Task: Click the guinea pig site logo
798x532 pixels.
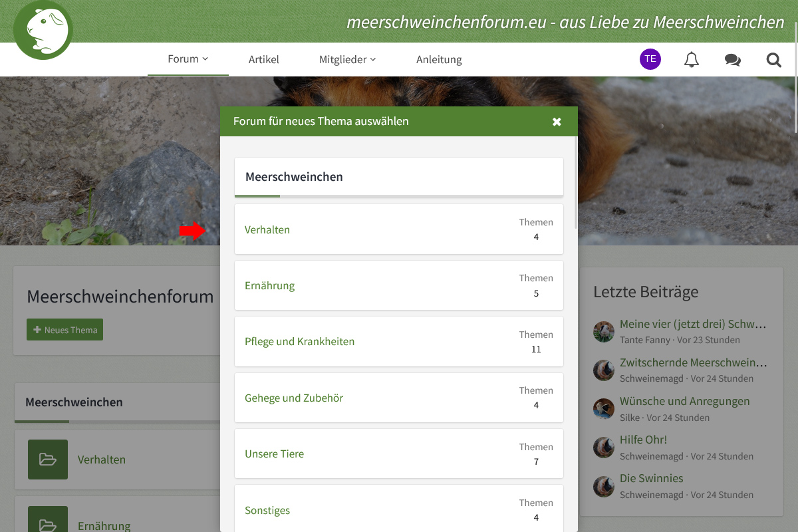Action: click(x=43, y=30)
